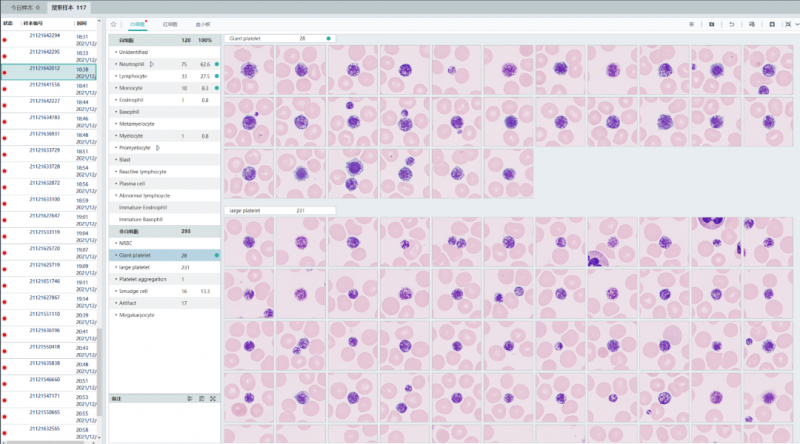This screenshot has width=800, height=444.
Task: Switch to the 搜索样本 117 tab
Action: coord(69,8)
